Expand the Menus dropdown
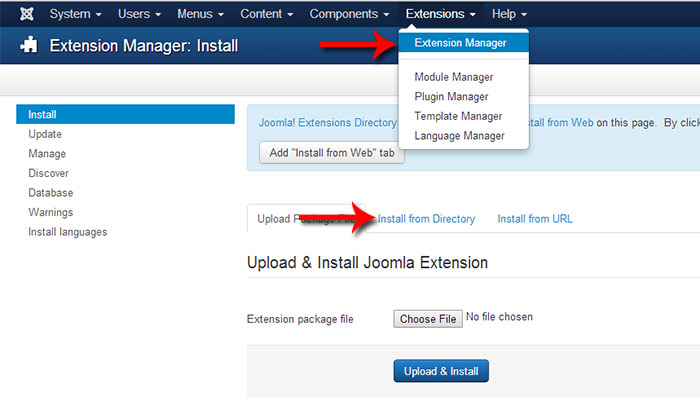Image resolution: width=700 pixels, height=397 pixels. pos(200,14)
